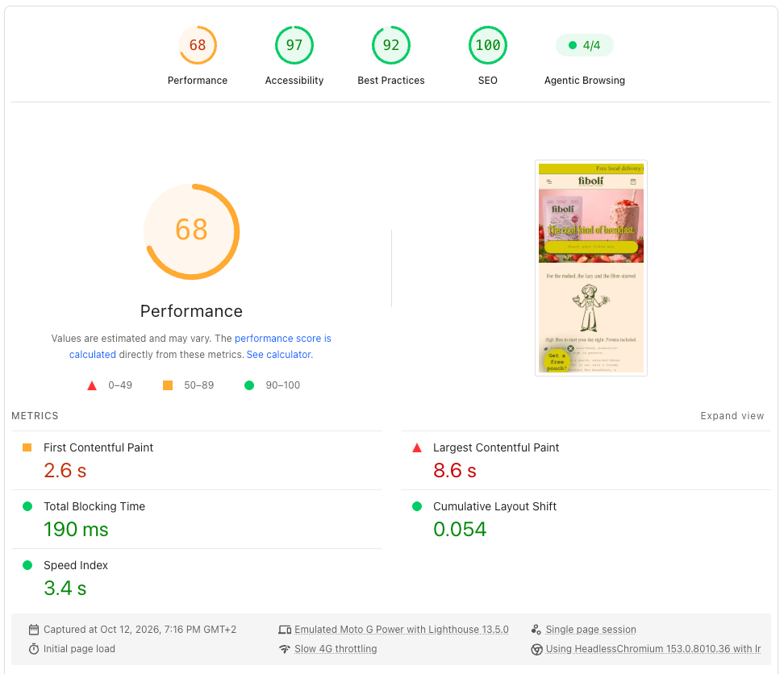Click the green dot beside Speed Index
Screen dimensions: 784x674
[27, 565]
